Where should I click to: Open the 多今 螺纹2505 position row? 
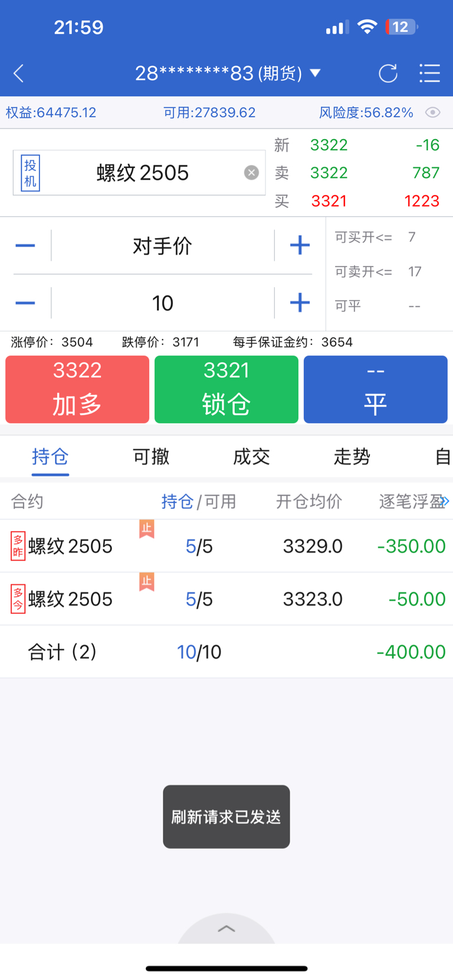226,599
